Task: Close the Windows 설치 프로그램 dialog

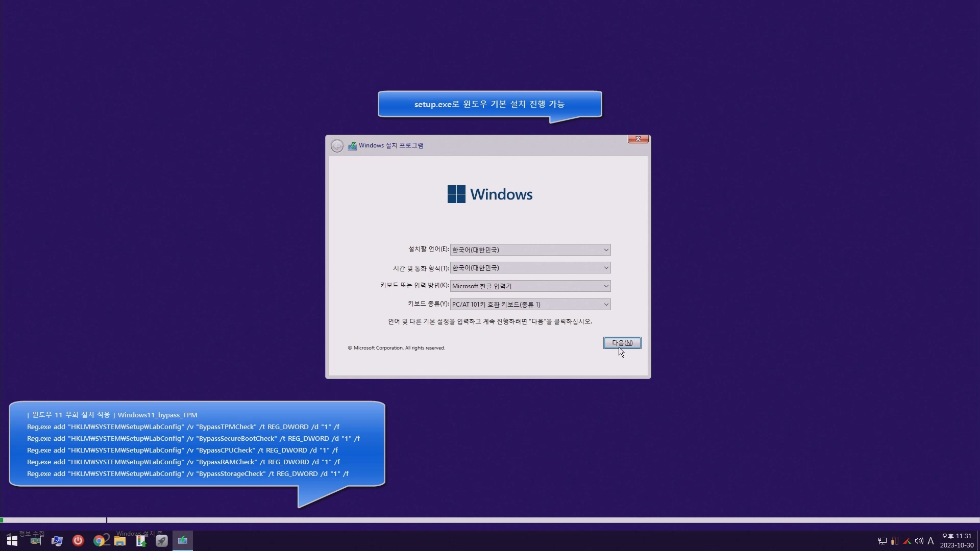Action: tap(638, 139)
